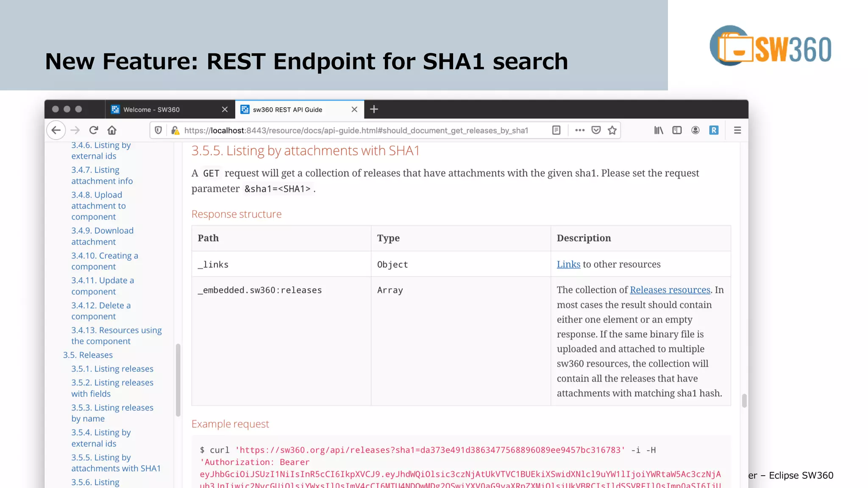868x488 pixels.
Task: Show the insecure connection lock warning
Action: [175, 130]
